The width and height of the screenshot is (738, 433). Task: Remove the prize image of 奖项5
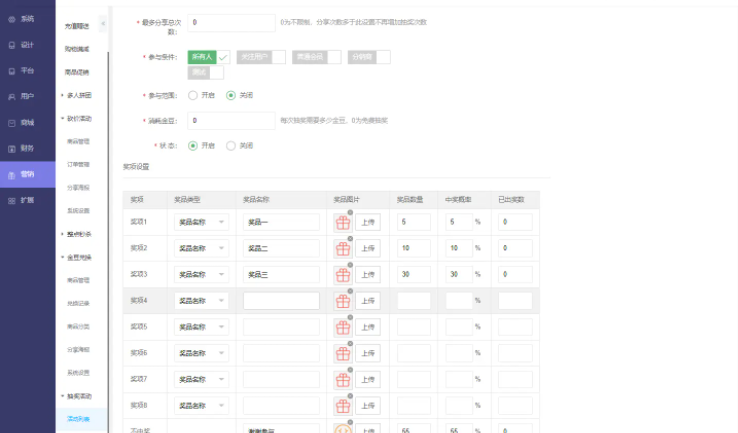[350, 318]
